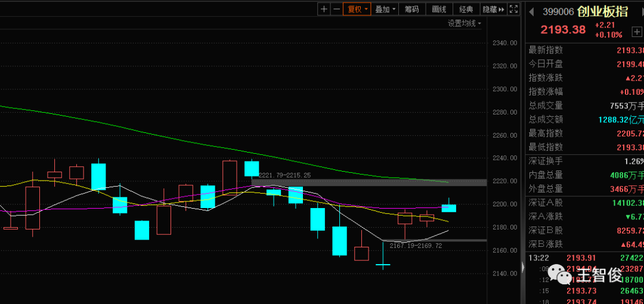Screen dimensions: 644x304
Task: Select the 内盘总量 row
Action: (x=586, y=175)
